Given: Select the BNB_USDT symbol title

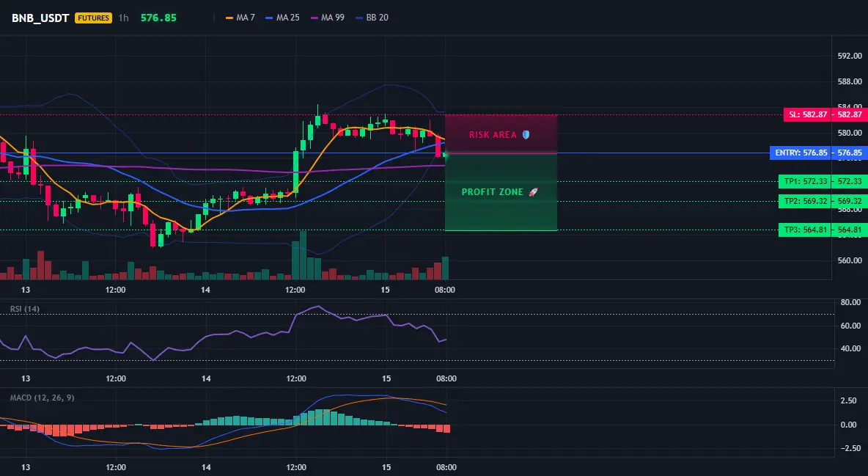Looking at the screenshot, I should [x=40, y=18].
